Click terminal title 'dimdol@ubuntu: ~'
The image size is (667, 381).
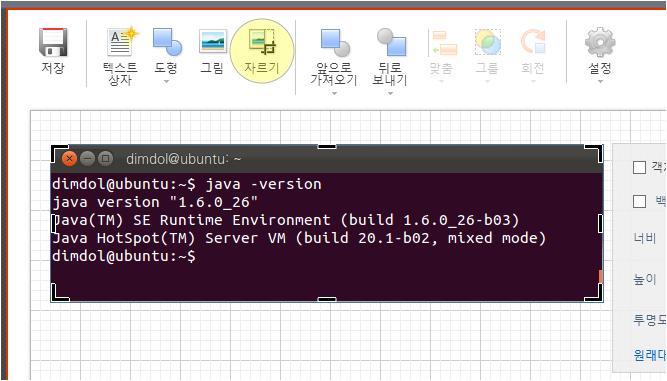coord(183,159)
